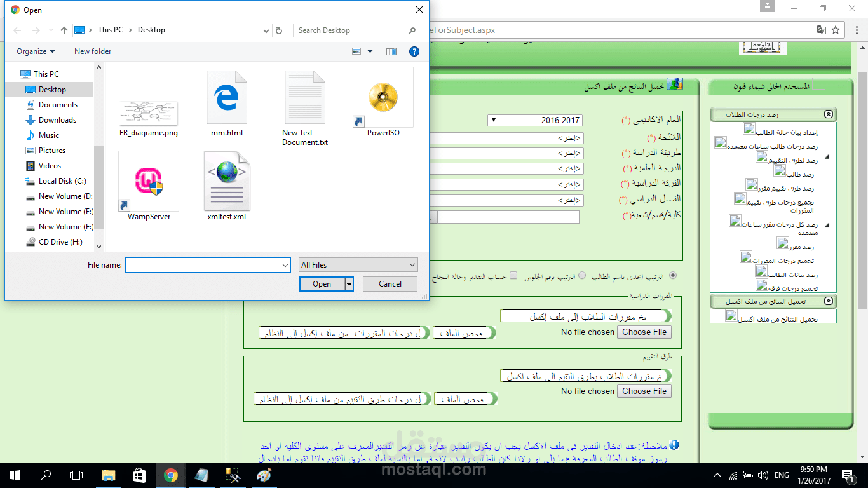Refresh the Desktop folder listing

point(280,30)
